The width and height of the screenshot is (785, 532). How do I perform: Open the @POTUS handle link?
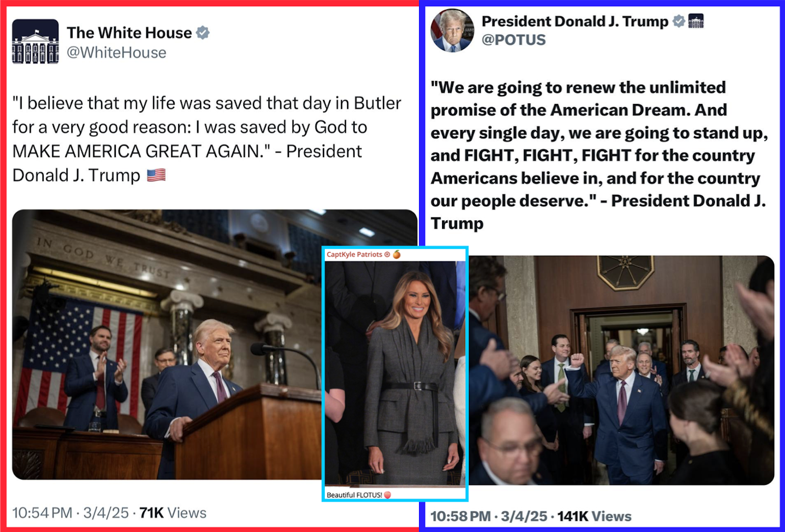click(514, 40)
